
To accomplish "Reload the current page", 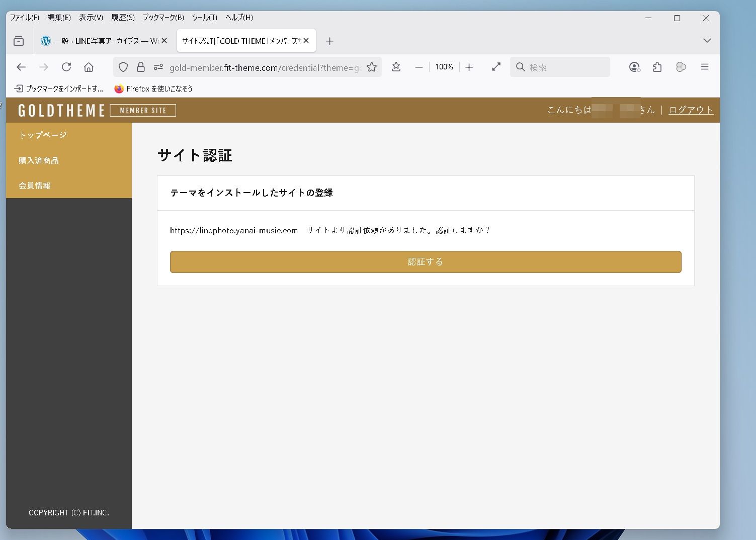I will (x=66, y=67).
